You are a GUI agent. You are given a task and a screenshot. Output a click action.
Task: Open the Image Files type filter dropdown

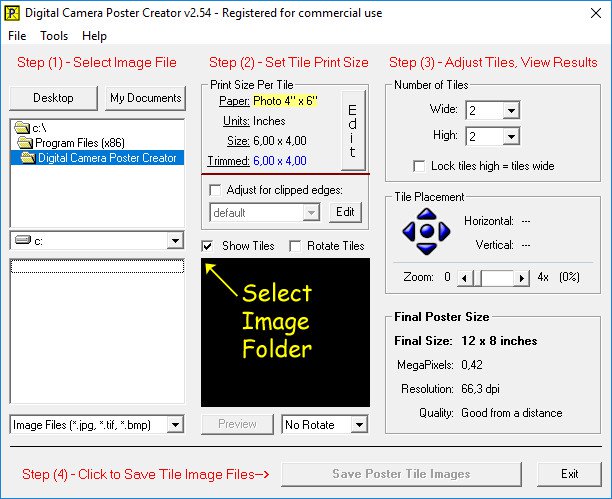(x=175, y=424)
